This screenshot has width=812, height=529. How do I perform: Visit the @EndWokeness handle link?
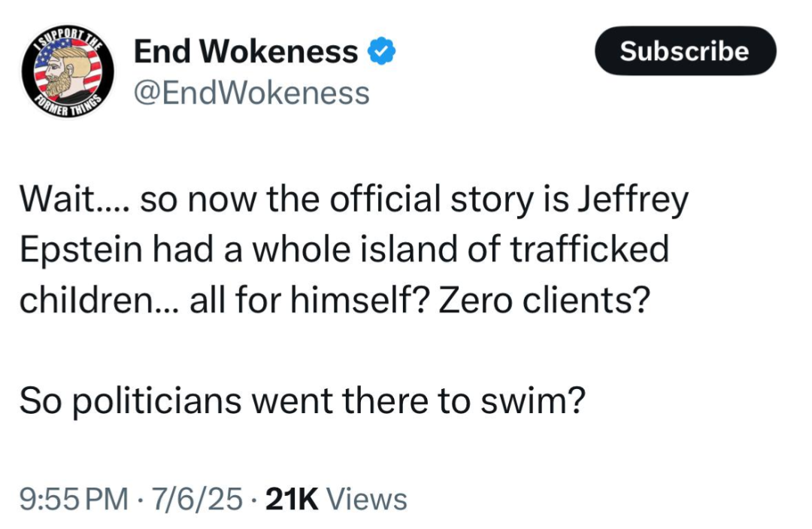click(x=251, y=93)
